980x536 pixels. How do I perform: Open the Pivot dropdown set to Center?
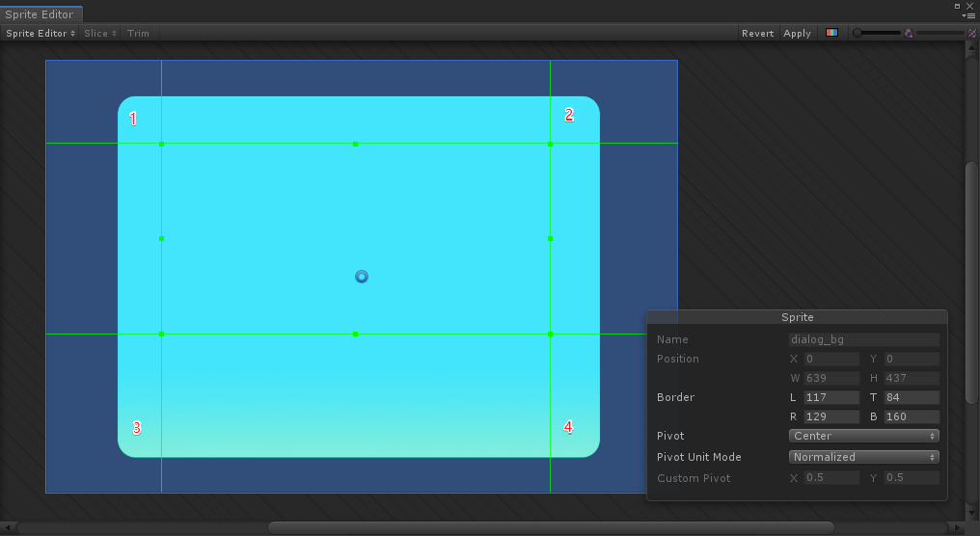click(x=863, y=436)
